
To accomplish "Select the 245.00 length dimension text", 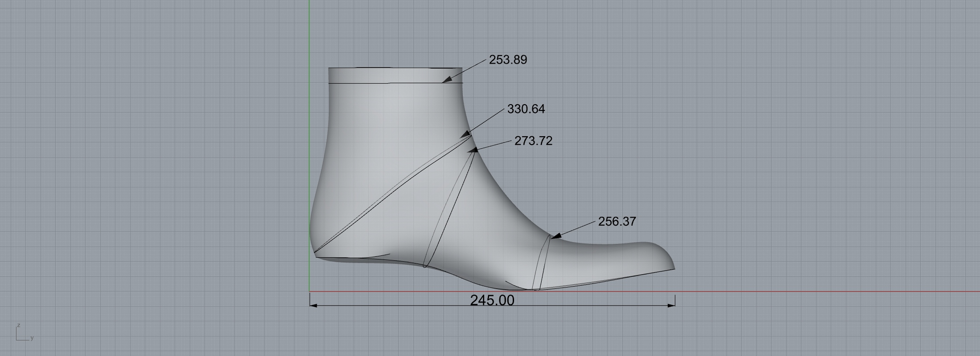I will pos(492,300).
